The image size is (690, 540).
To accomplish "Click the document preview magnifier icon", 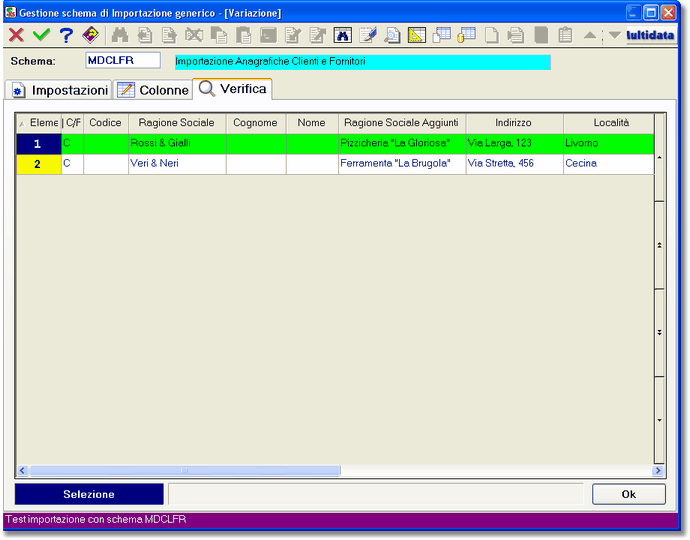I will pos(392,35).
